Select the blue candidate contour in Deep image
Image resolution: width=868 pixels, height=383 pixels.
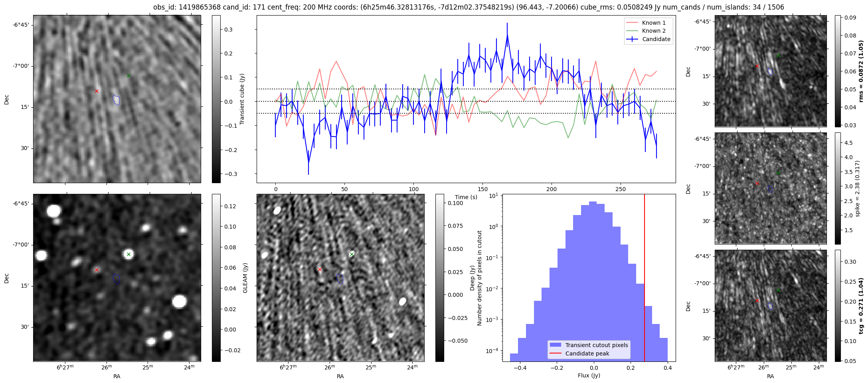click(340, 278)
